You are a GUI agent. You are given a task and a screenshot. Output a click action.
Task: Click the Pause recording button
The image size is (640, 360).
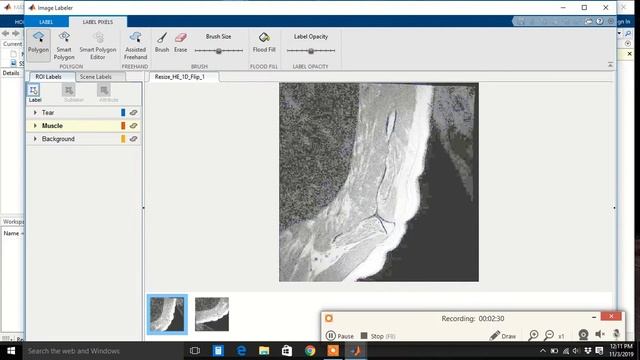(x=340, y=336)
